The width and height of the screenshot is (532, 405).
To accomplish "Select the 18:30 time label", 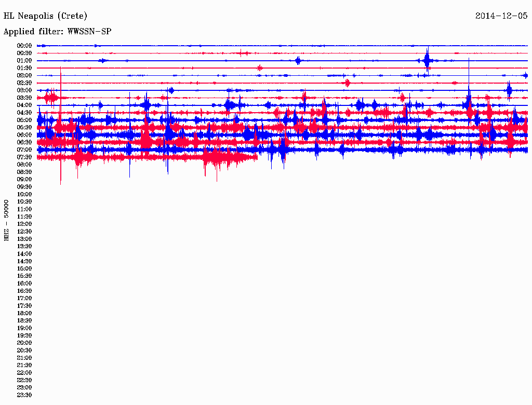I will pos(24,320).
